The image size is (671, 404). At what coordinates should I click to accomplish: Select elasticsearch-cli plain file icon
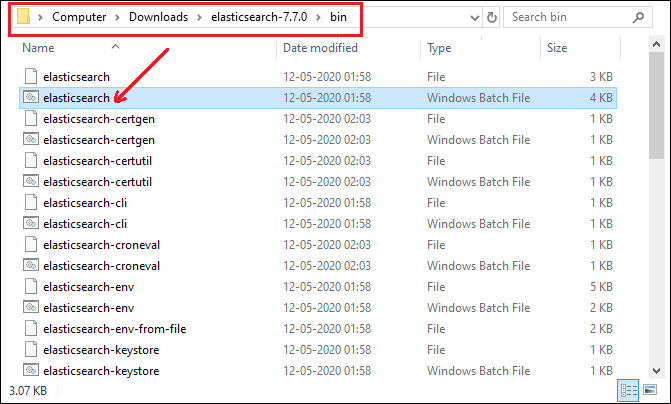[x=31, y=202]
